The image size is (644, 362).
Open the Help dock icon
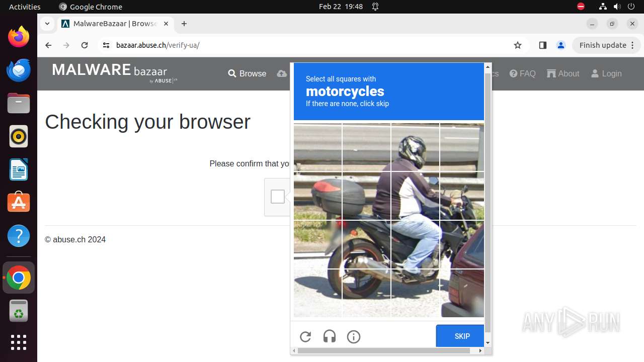coord(19,236)
